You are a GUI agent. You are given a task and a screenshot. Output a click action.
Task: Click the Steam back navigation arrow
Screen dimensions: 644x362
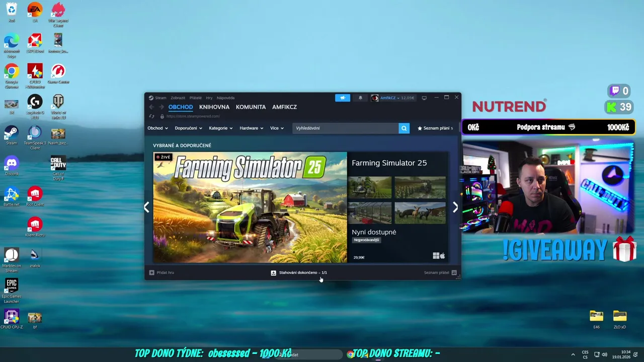pos(151,107)
